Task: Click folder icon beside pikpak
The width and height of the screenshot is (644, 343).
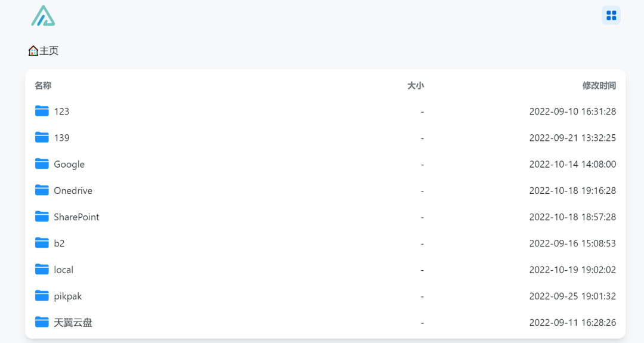Action: [42, 296]
